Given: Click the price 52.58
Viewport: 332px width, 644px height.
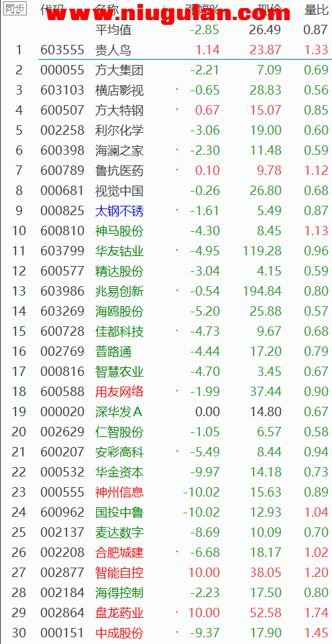Looking at the screenshot, I should (x=266, y=613).
